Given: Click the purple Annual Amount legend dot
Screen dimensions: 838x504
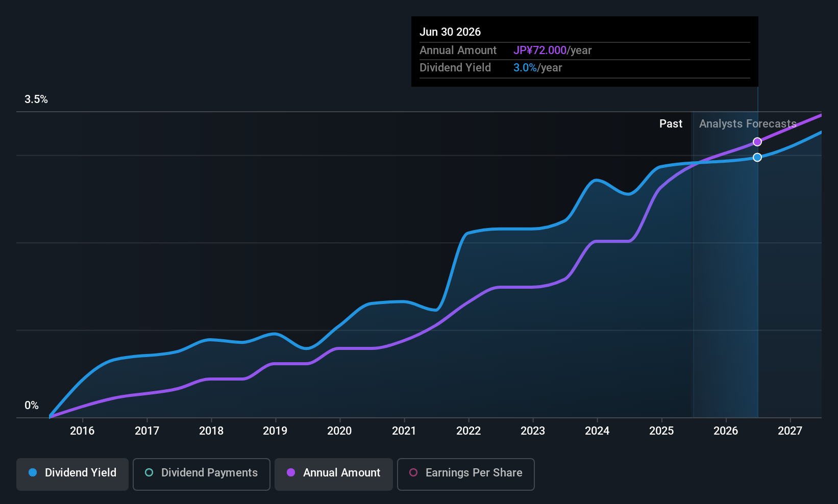Looking at the screenshot, I should point(291,472).
